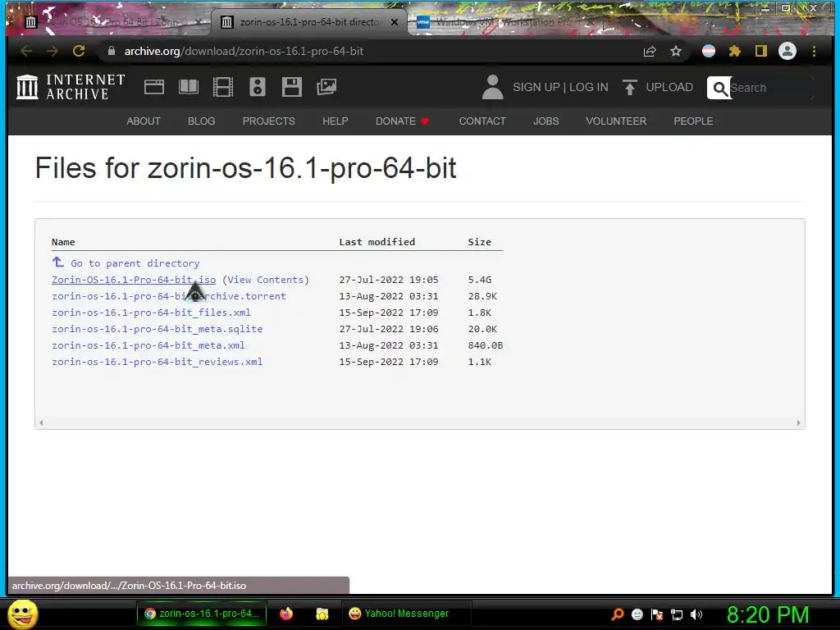
Task: Open the VOLUNTEER menu item
Action: tap(616, 121)
